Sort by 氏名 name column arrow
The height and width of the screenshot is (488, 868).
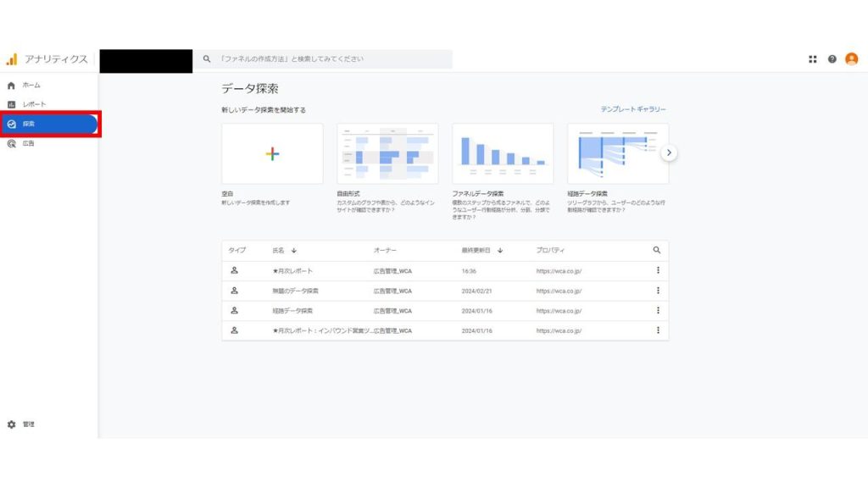[x=294, y=251]
